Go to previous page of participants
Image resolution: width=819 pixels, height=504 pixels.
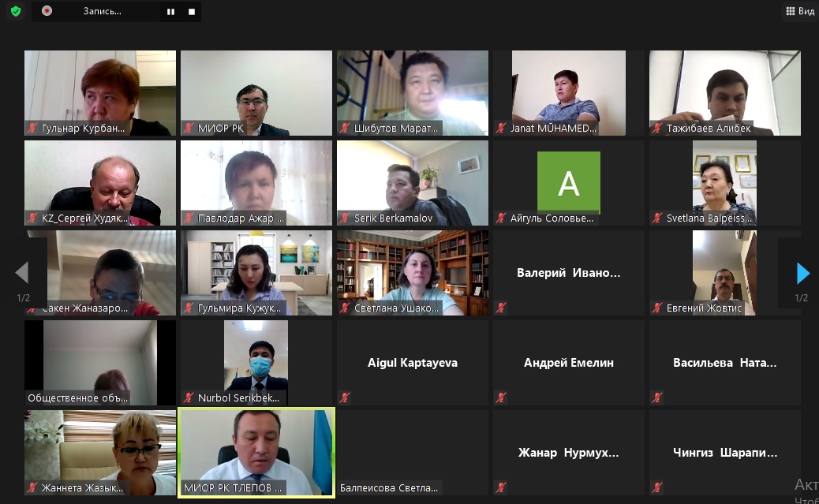click(22, 273)
